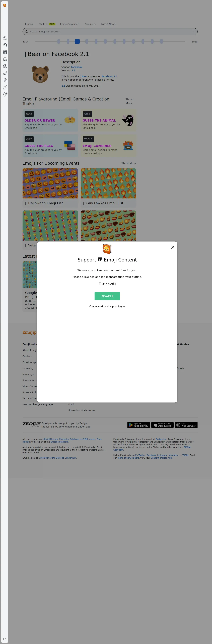
Task: Choose Continue without supporting us
Action: click(x=107, y=306)
